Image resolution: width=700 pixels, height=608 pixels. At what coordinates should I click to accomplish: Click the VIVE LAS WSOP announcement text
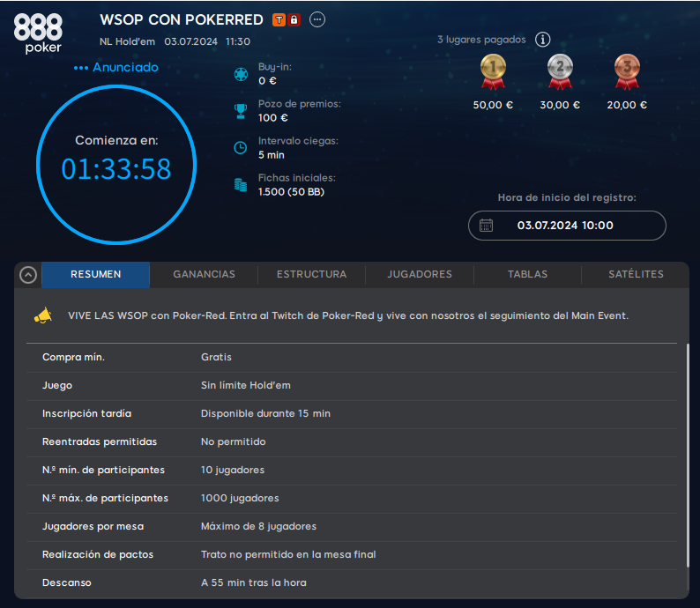pos(348,315)
